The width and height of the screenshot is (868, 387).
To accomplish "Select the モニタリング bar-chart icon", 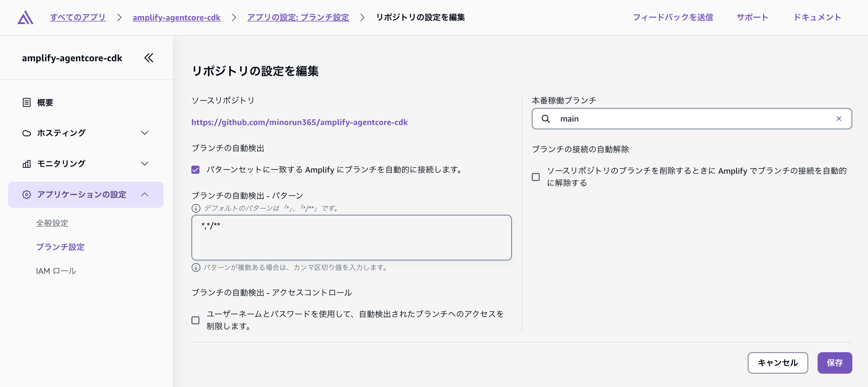I will [27, 164].
